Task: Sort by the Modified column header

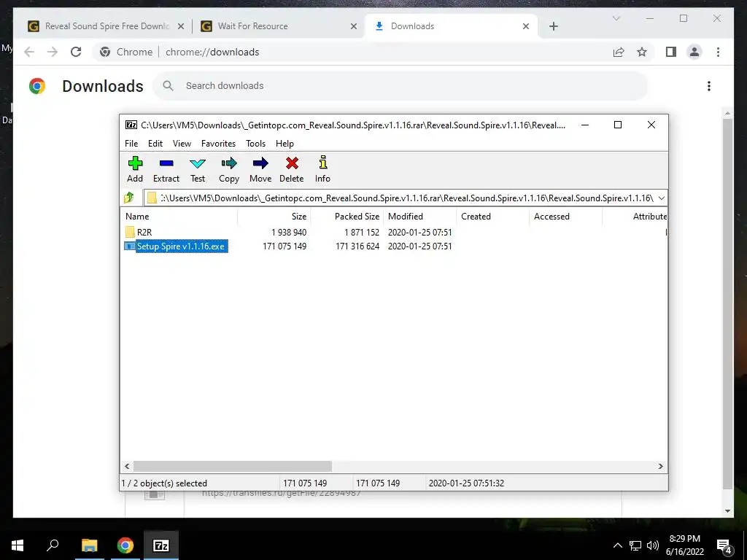Action: [419, 216]
